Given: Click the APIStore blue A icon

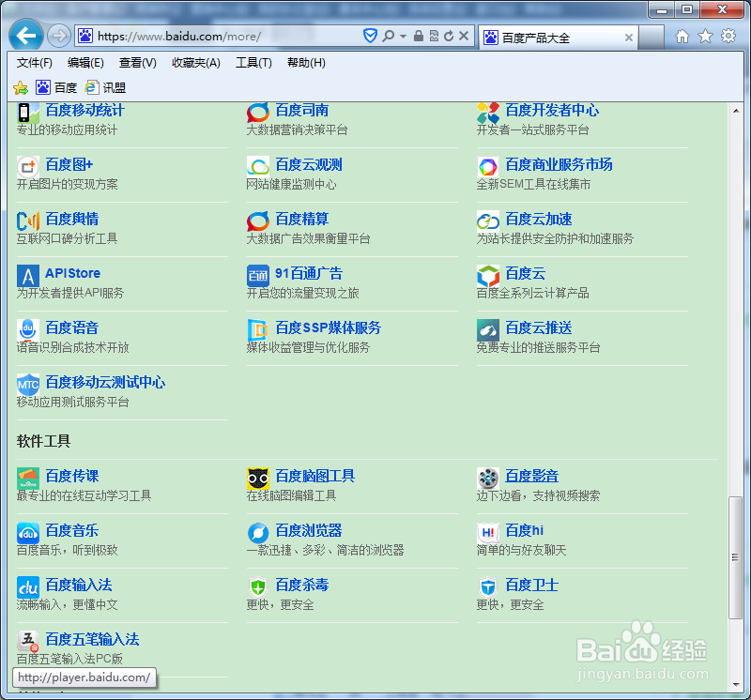Looking at the screenshot, I should point(28,276).
